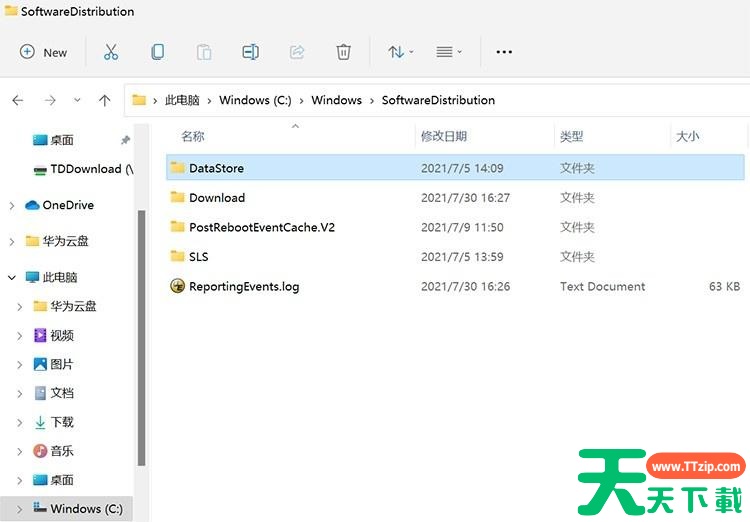Select 此电脑 in navigation pane
Image resolution: width=750 pixels, height=522 pixels.
click(52, 277)
